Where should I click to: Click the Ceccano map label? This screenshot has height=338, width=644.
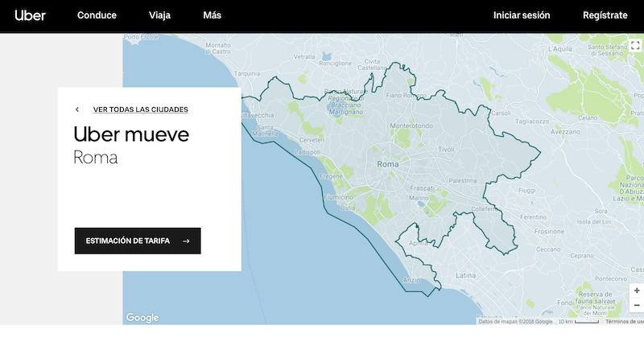[548, 249]
